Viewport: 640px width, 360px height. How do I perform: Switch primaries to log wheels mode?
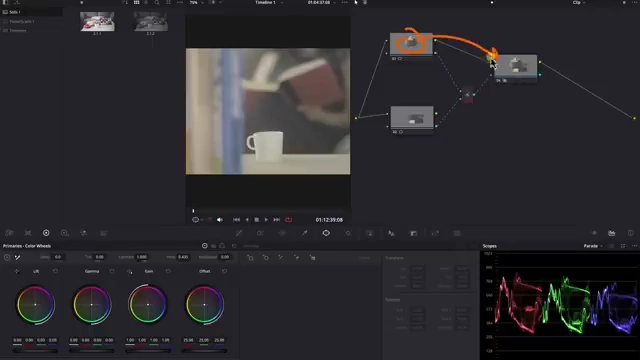[222, 246]
